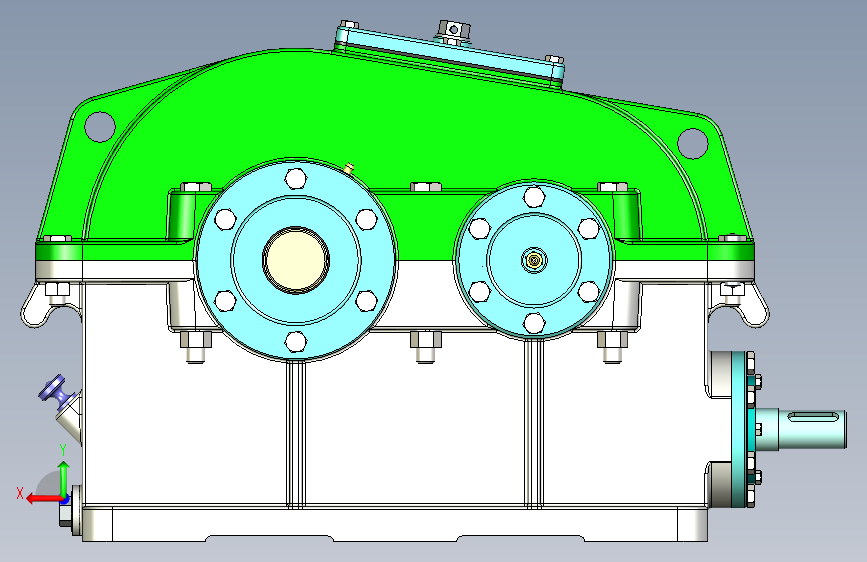Click the right vertical rib below small cover
This screenshot has height=562, width=867.
pyautogui.click(x=534, y=423)
